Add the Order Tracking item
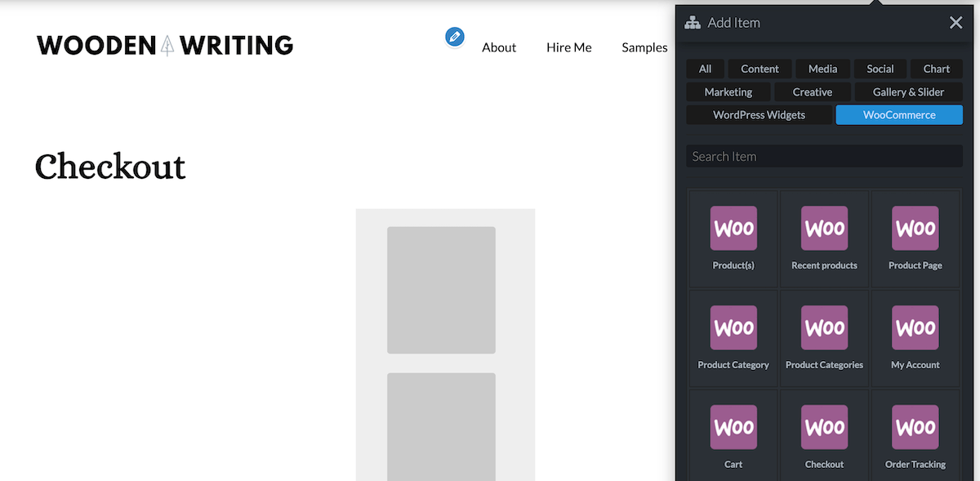The width and height of the screenshot is (980, 481). pyautogui.click(x=915, y=436)
